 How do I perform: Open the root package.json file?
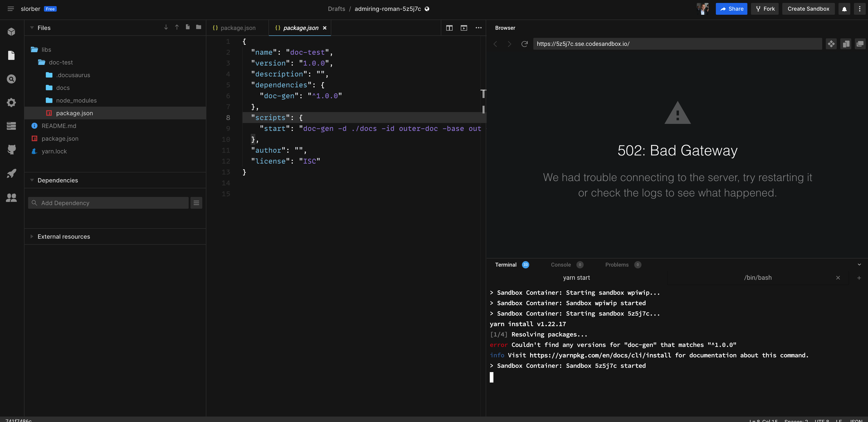(115, 139)
